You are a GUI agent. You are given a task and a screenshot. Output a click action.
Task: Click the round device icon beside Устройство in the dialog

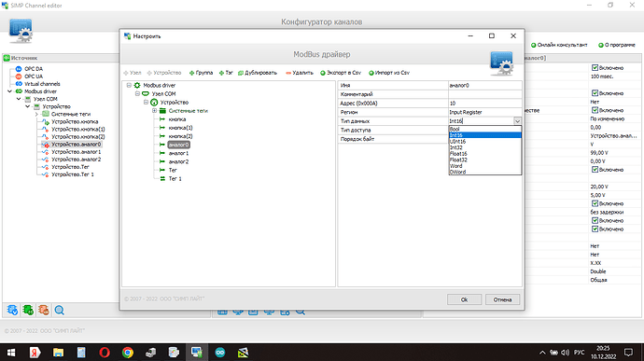[x=154, y=103]
